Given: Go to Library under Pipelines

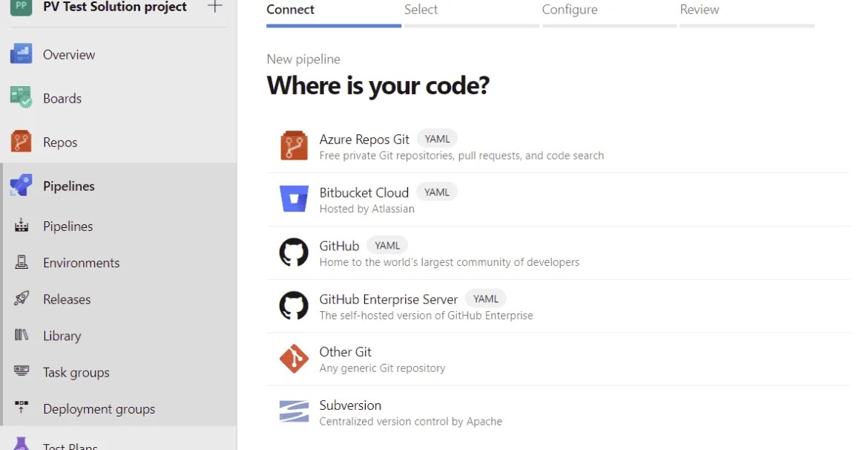Looking at the screenshot, I should tap(62, 336).
